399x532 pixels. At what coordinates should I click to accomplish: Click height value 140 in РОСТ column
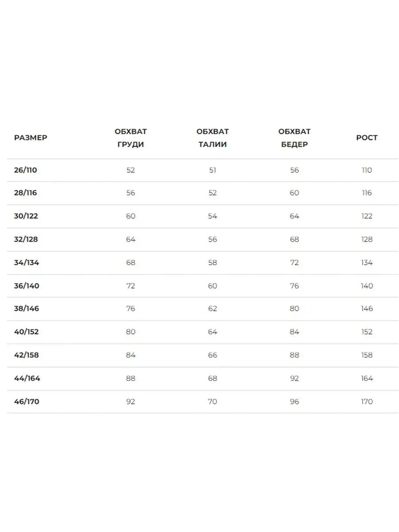(367, 286)
